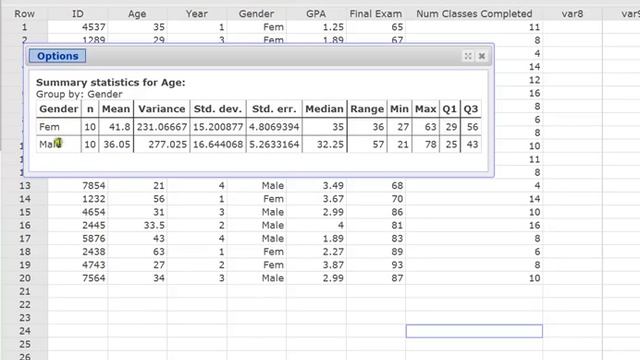The width and height of the screenshot is (640, 360).
Task: Select the Gender column header in the spreadsheet
Action: point(256,14)
